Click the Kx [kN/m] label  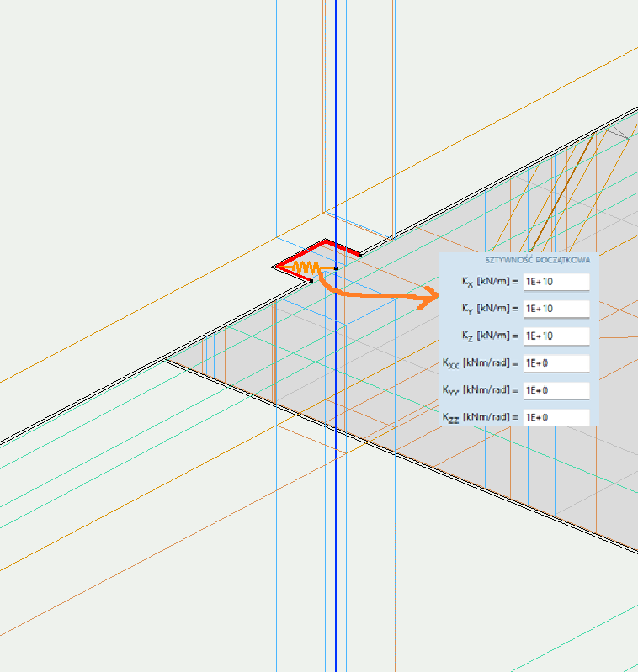(490, 282)
